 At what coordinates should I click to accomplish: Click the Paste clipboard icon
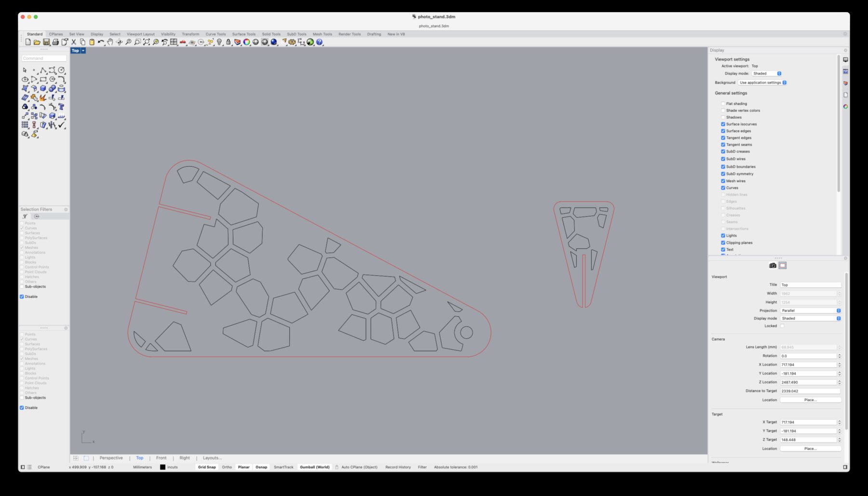click(x=92, y=42)
